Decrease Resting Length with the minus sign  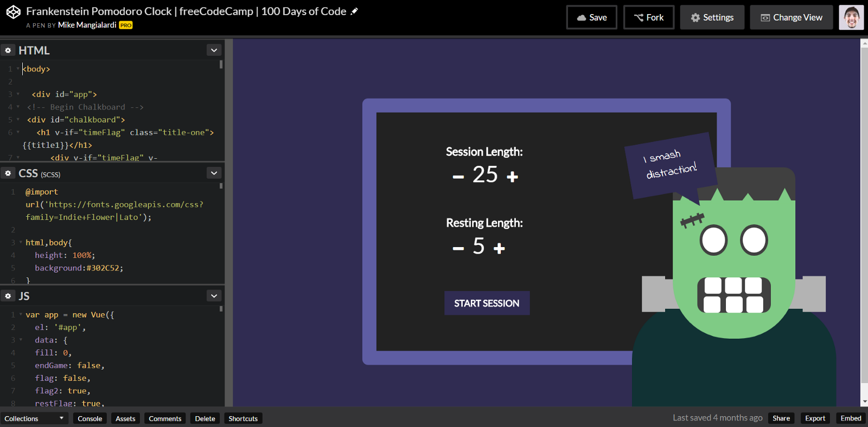[458, 249]
